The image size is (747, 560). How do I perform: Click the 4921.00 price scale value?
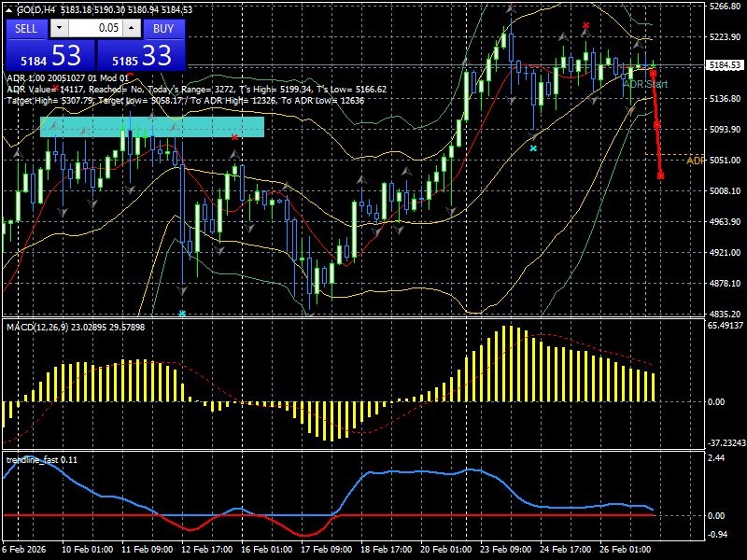coord(726,252)
